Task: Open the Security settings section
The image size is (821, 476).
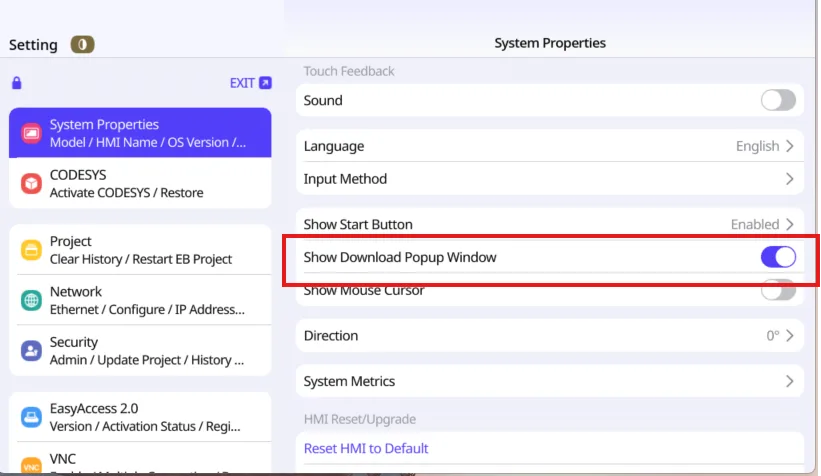Action: click(140, 350)
